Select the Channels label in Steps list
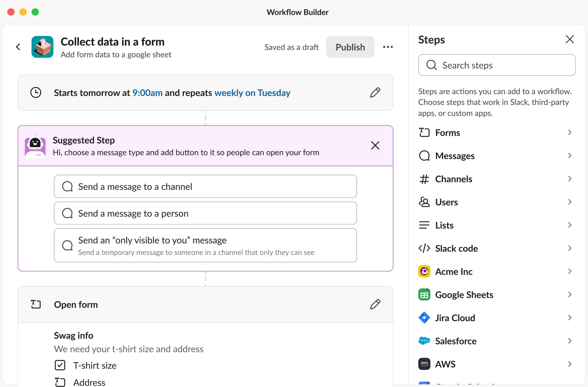The height and width of the screenshot is (387, 588). [x=453, y=179]
